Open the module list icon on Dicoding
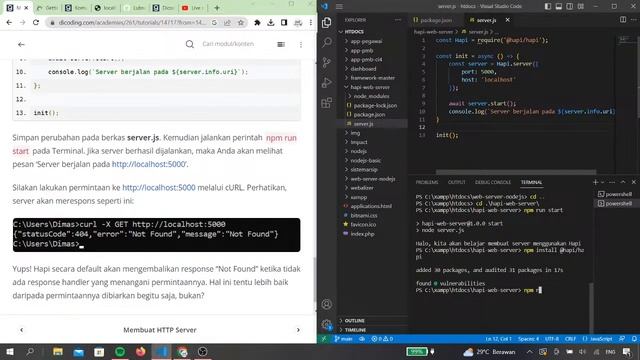Screen dimensions: 640x360 [281, 44]
